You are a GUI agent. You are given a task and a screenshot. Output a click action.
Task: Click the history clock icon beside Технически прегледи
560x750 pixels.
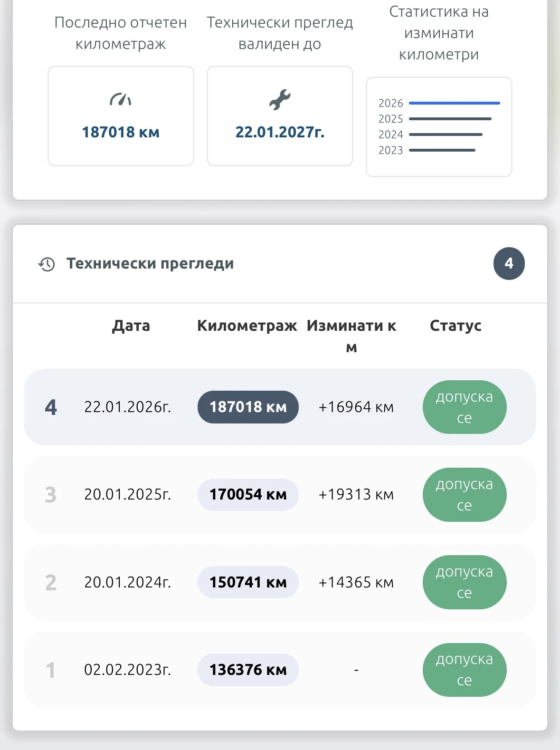47,264
